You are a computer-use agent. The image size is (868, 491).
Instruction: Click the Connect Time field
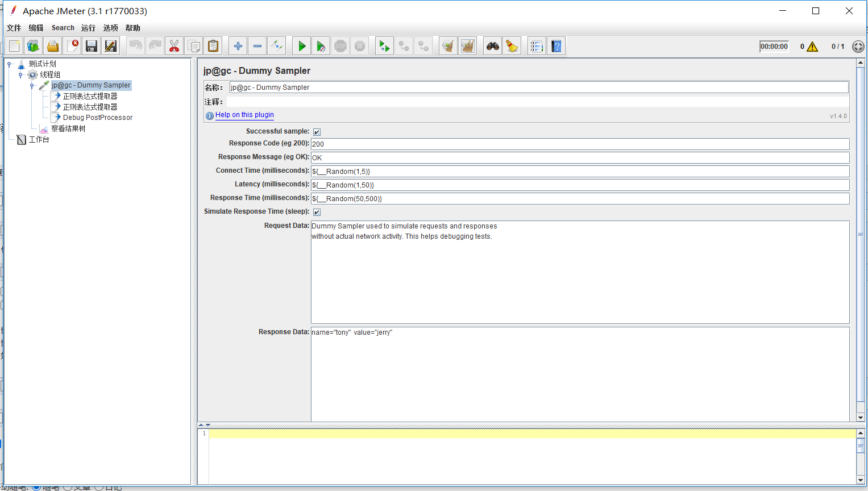[580, 172]
